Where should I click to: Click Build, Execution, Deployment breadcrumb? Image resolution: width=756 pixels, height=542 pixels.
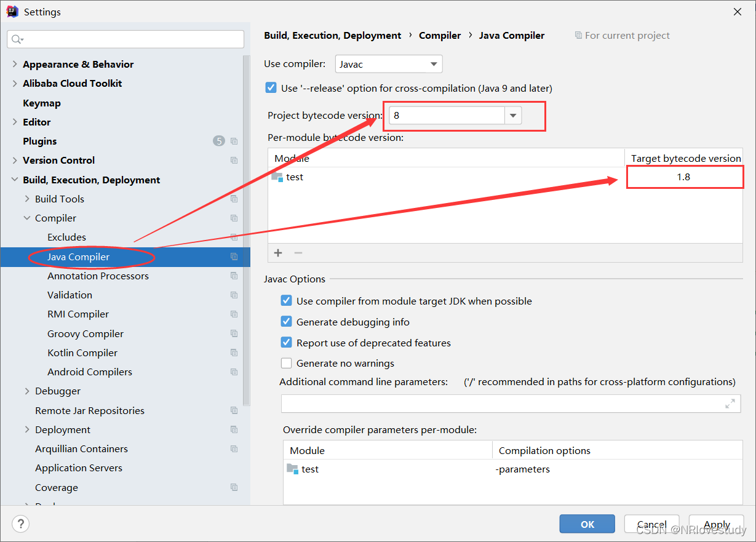[333, 36]
